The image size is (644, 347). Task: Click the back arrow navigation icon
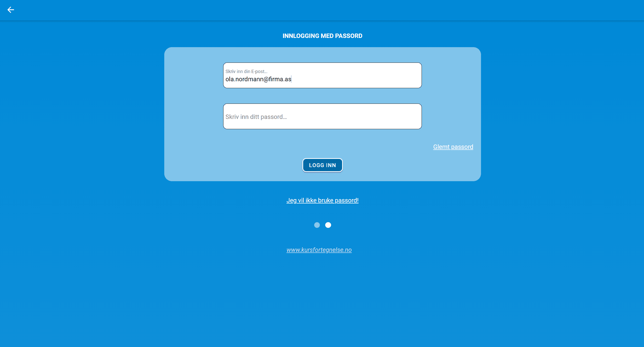(x=11, y=9)
